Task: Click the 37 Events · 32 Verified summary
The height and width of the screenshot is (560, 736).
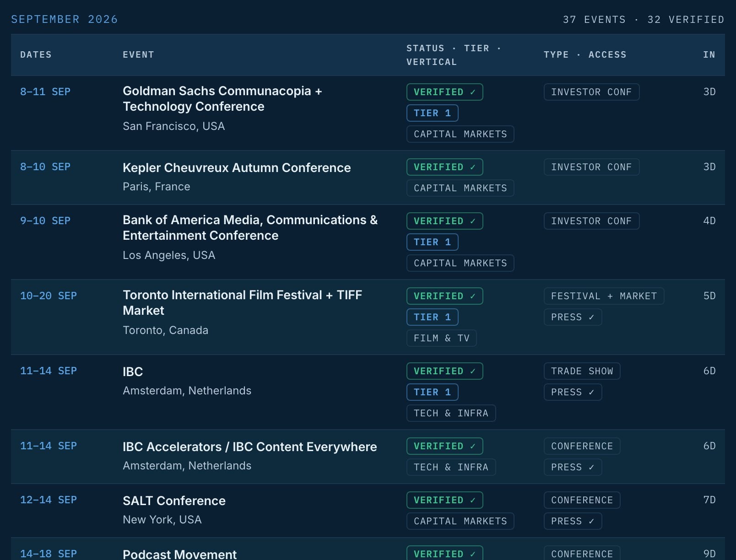Action: 643,19
